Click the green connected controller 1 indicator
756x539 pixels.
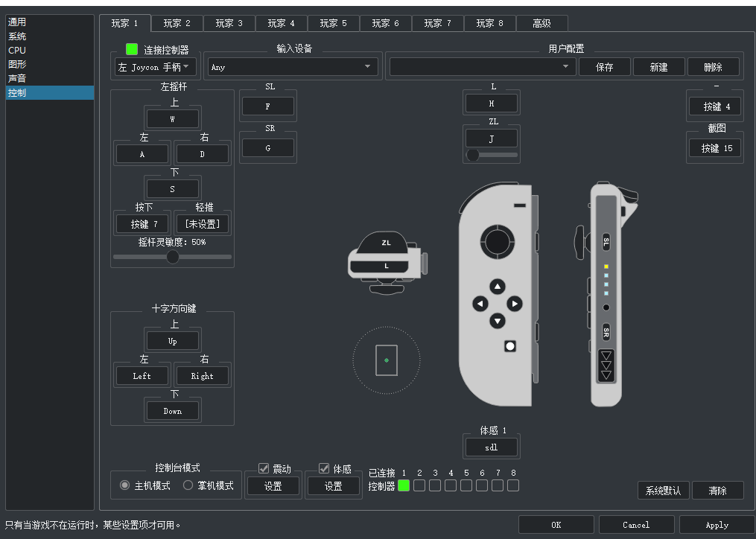click(404, 485)
